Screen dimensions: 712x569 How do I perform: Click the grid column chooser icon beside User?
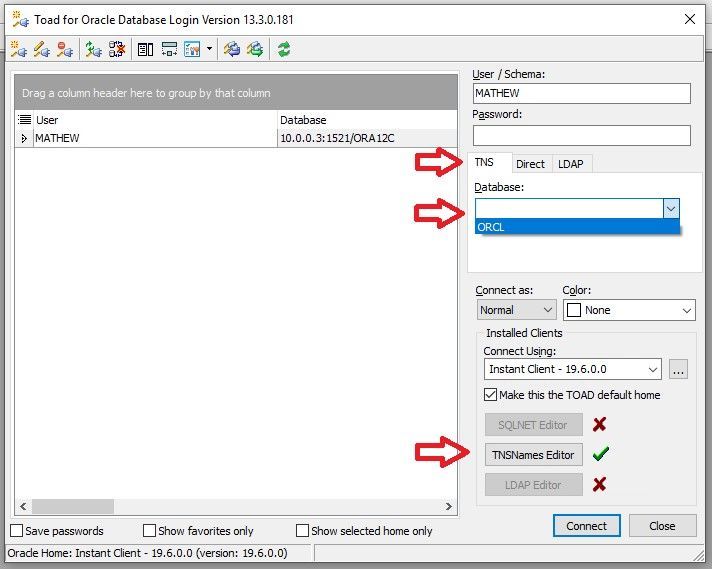[24, 119]
